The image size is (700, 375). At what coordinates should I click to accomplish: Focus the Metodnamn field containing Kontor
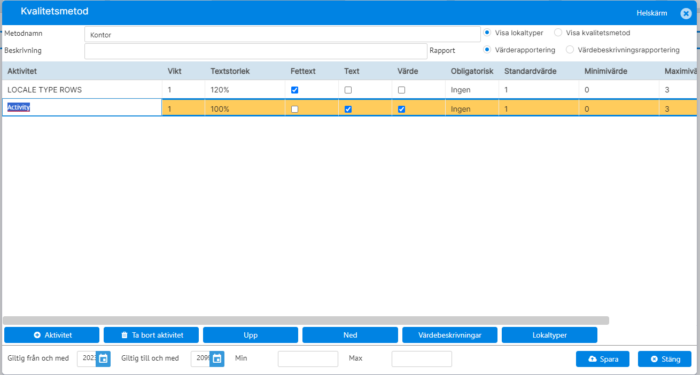point(283,34)
